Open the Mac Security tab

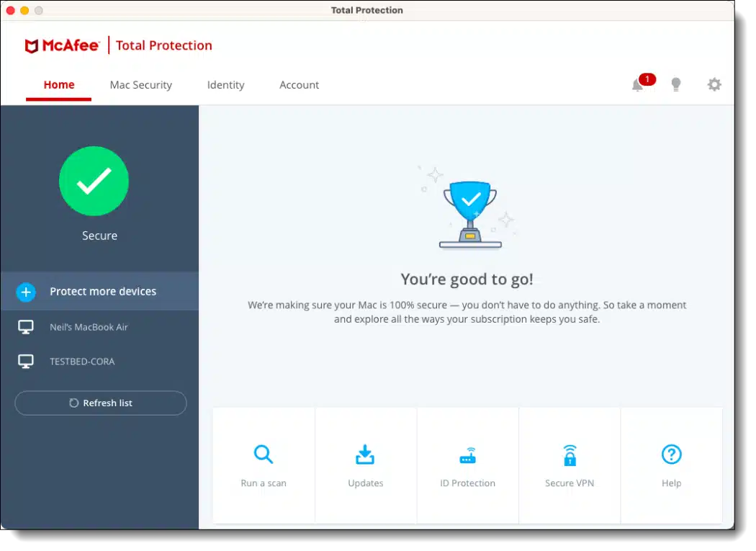coord(141,85)
